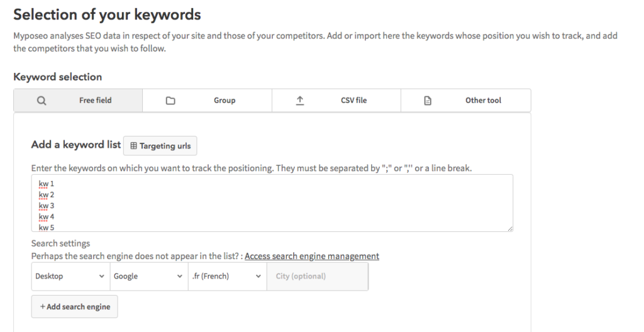
Task: Click the 'kw 2' line
Action: (x=47, y=195)
